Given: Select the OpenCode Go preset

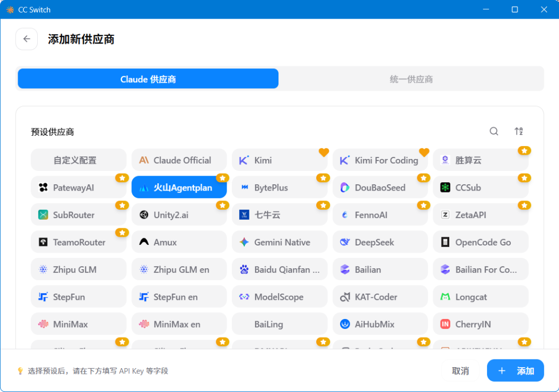Looking at the screenshot, I should coord(480,242).
